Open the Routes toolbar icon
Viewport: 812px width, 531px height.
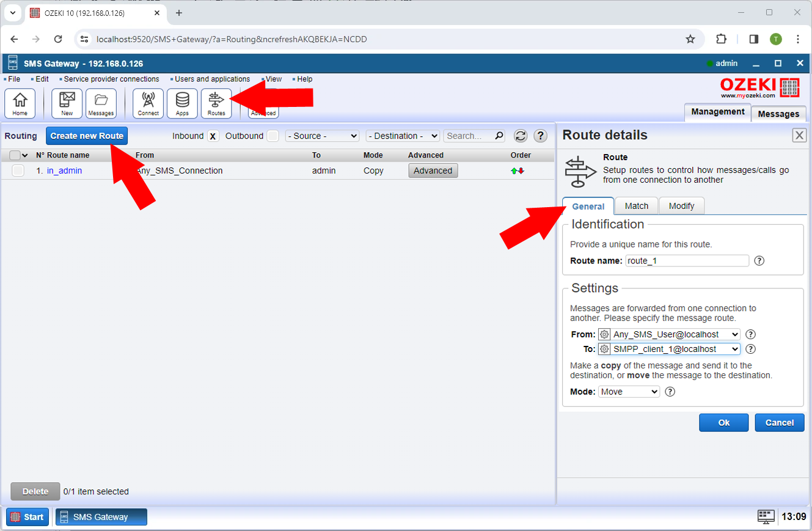click(216, 103)
